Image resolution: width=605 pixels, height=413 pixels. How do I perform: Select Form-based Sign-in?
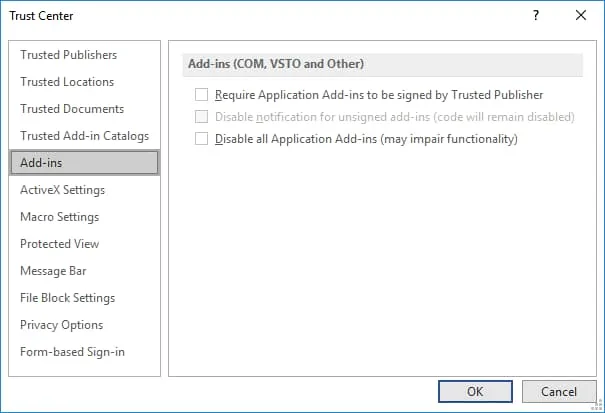click(72, 352)
